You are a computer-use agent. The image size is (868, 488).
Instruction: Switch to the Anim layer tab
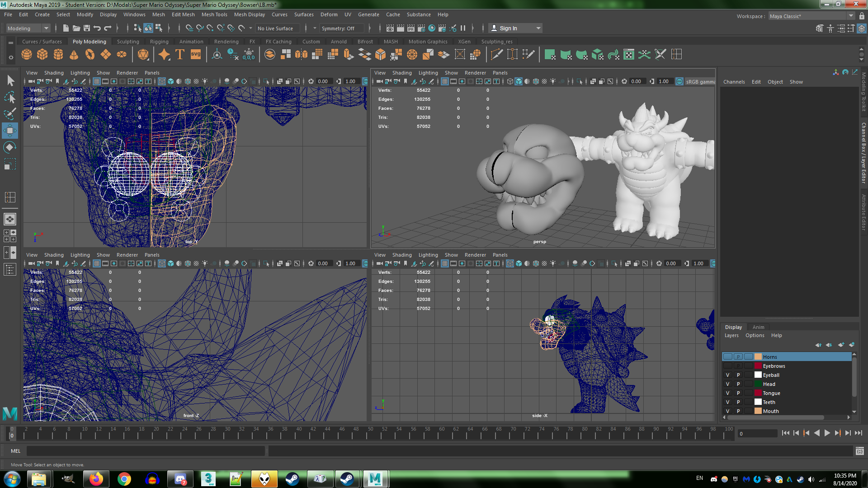click(x=758, y=327)
